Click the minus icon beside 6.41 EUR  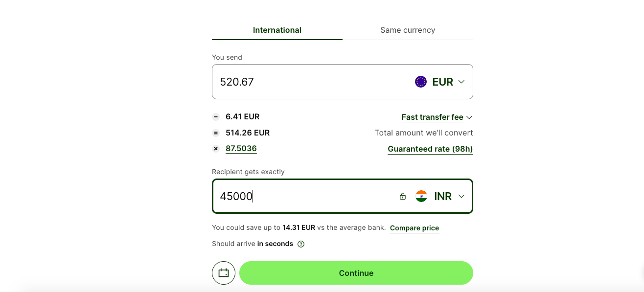pyautogui.click(x=216, y=117)
